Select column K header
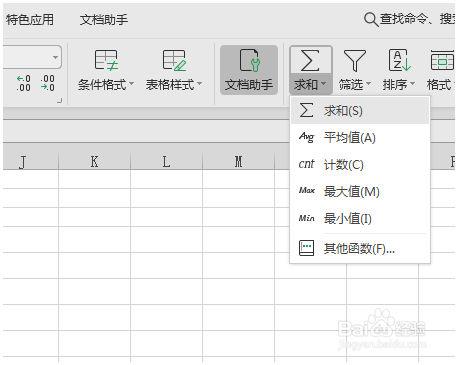The image size is (458, 365). pos(95,161)
